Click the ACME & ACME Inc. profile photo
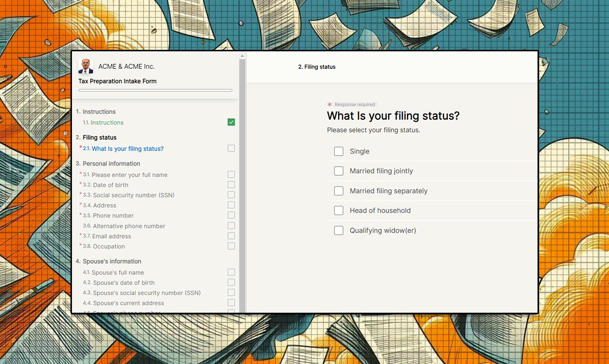The width and height of the screenshot is (609, 364). [x=86, y=66]
